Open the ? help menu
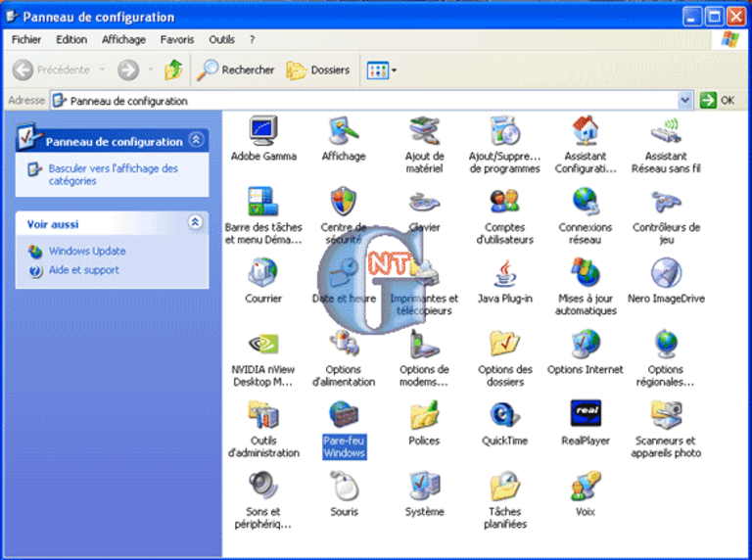This screenshot has height=560, width=752. tap(252, 39)
